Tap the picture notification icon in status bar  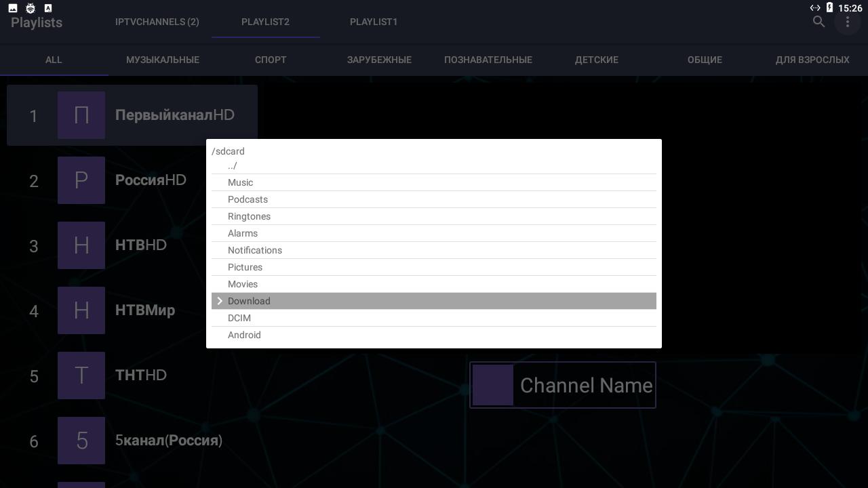pyautogui.click(x=13, y=8)
